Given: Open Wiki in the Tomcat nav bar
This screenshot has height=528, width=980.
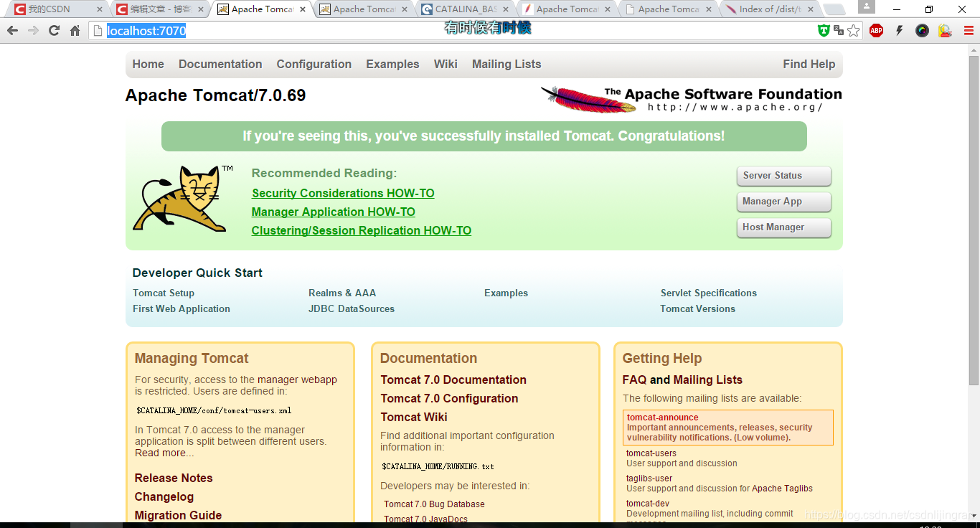Looking at the screenshot, I should (x=446, y=64).
